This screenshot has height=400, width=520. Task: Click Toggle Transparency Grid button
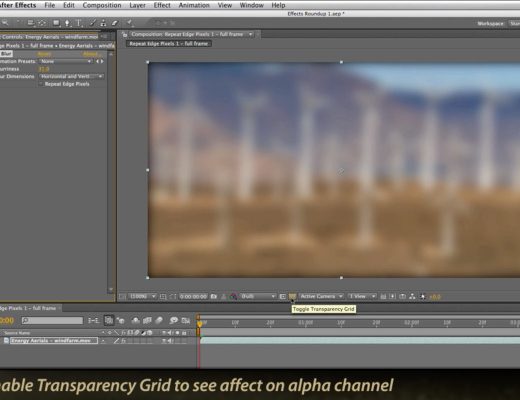pyautogui.click(x=292, y=296)
